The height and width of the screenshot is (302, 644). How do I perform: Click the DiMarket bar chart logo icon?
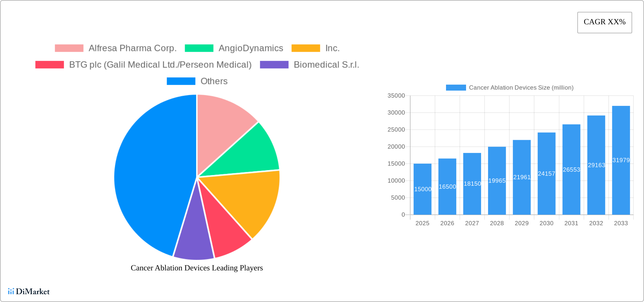11,291
